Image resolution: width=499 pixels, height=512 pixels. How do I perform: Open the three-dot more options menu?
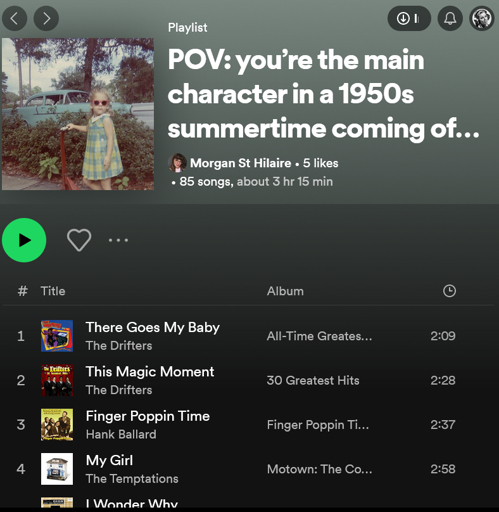[x=118, y=240]
